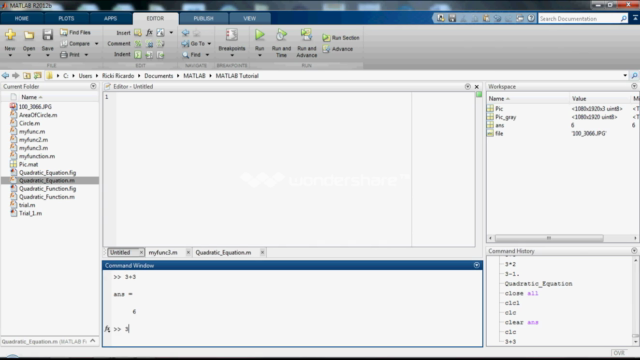Image resolution: width=640 pixels, height=360 pixels.
Task: Close the Untitled editor tab
Action: point(141,252)
